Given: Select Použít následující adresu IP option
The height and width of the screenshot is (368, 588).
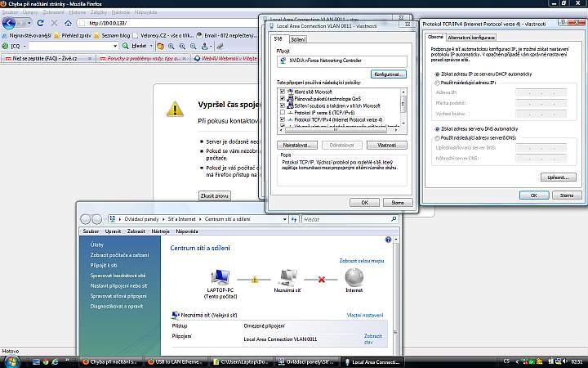Looking at the screenshot, I should [437, 83].
